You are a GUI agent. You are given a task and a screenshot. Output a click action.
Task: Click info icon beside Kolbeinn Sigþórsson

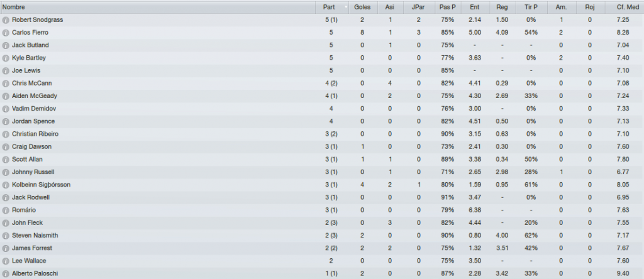6,185
